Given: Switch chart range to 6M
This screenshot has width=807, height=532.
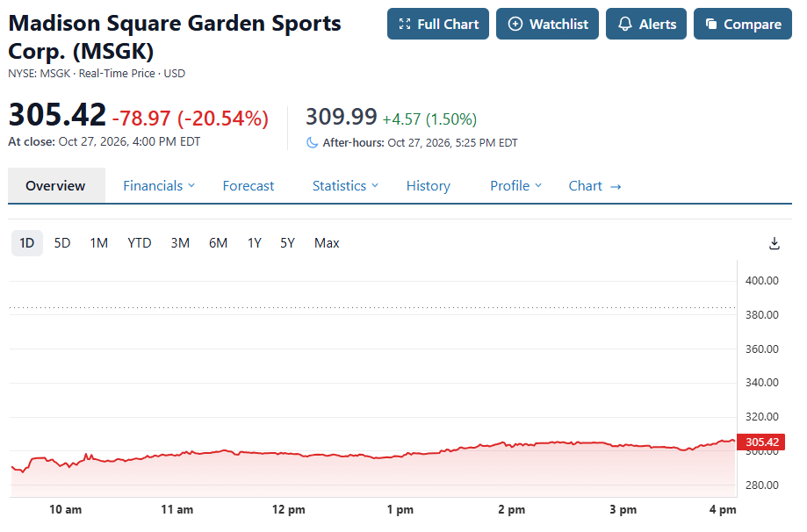Looking at the screenshot, I should point(219,243).
